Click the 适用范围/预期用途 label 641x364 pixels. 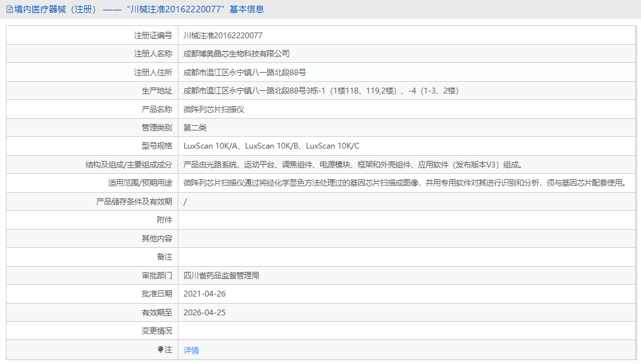140,183
